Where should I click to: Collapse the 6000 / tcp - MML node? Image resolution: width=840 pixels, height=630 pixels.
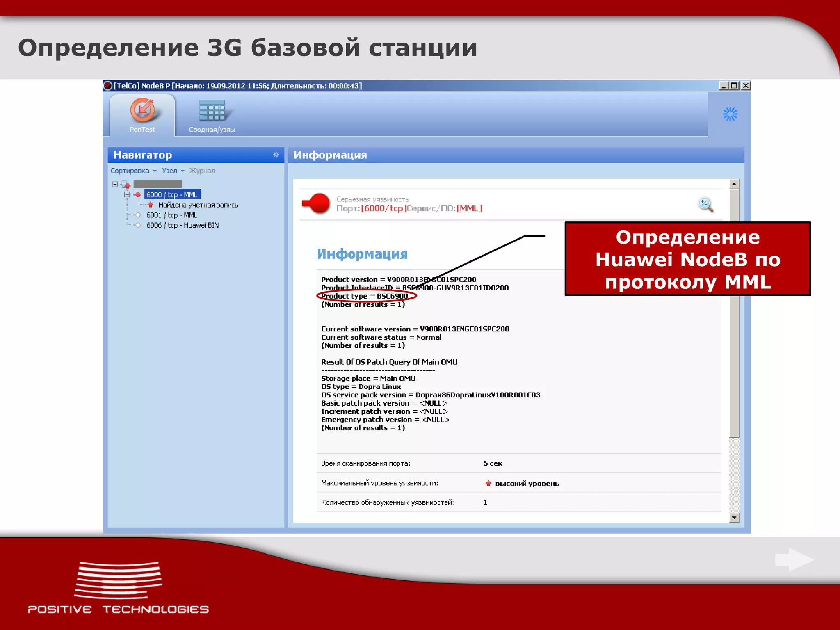(127, 194)
